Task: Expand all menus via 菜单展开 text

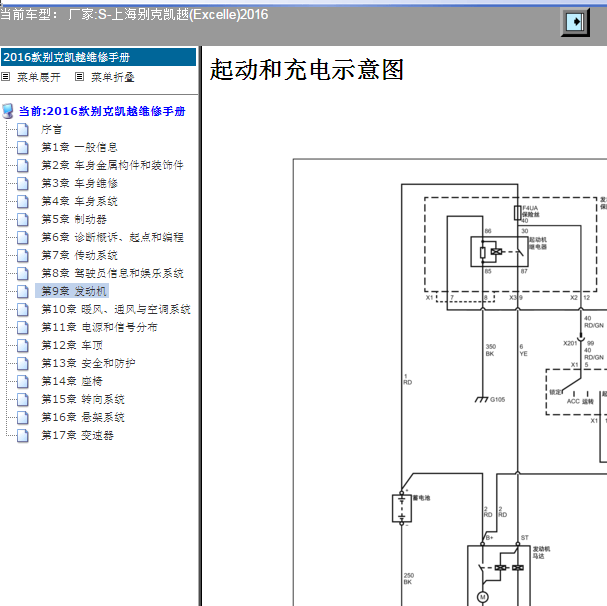Action: point(39,77)
